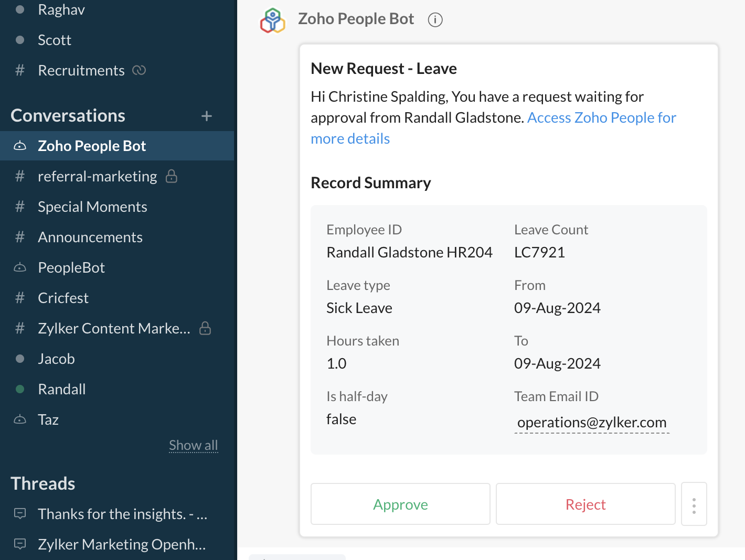The width and height of the screenshot is (745, 560).
Task: Click the Zoho People Bot chat title
Action: [x=356, y=19]
